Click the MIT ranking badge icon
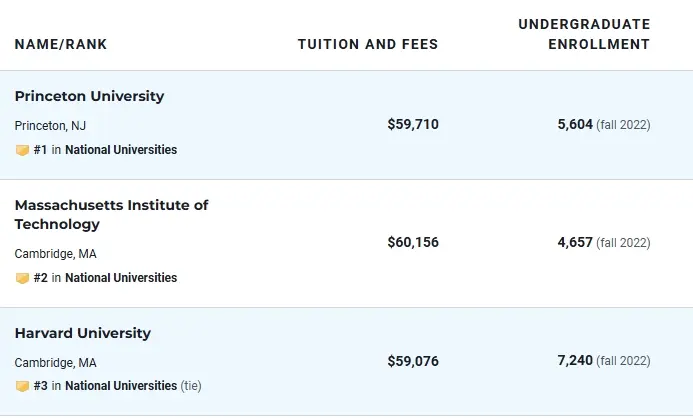Viewport: 693px width, 418px height. (x=22, y=278)
